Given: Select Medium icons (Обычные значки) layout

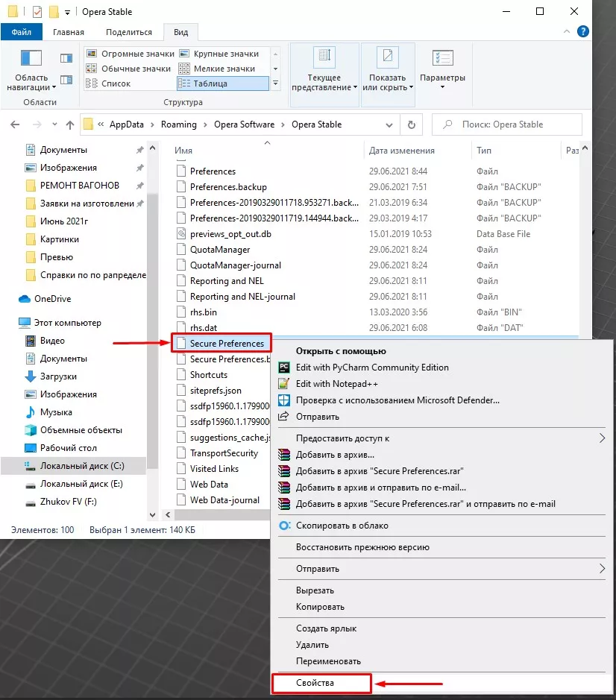Looking at the screenshot, I should (x=129, y=69).
